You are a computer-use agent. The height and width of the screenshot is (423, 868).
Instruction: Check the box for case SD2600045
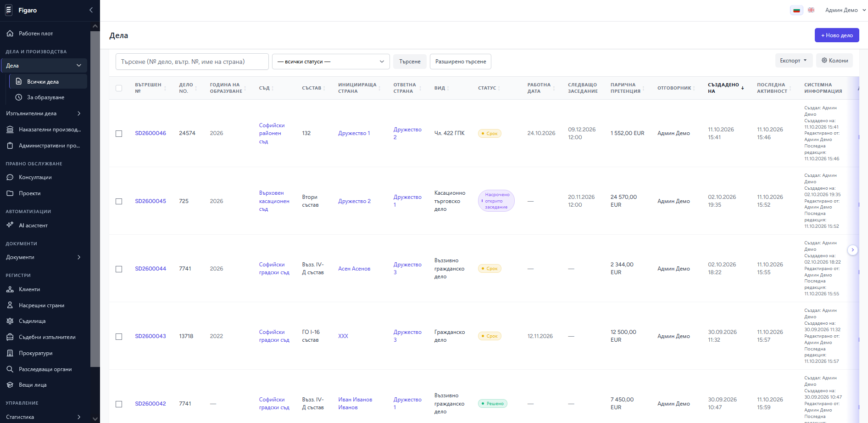coord(119,201)
